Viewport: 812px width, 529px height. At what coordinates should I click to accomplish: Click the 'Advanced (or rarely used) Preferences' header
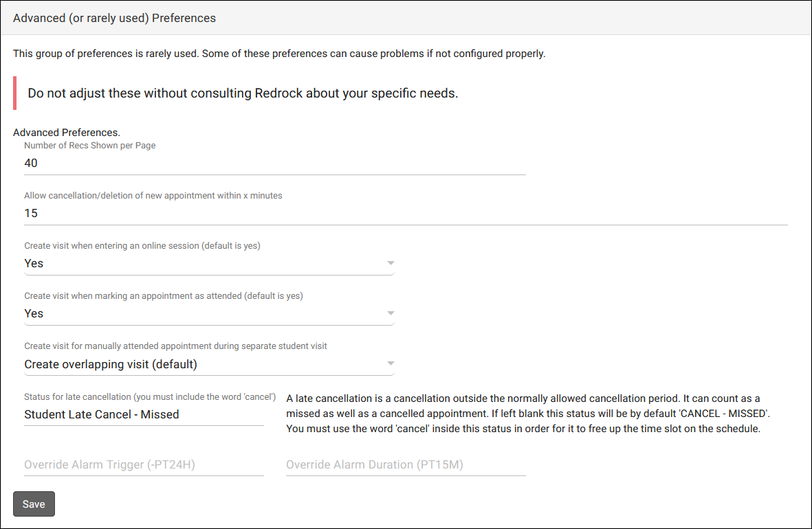point(115,19)
